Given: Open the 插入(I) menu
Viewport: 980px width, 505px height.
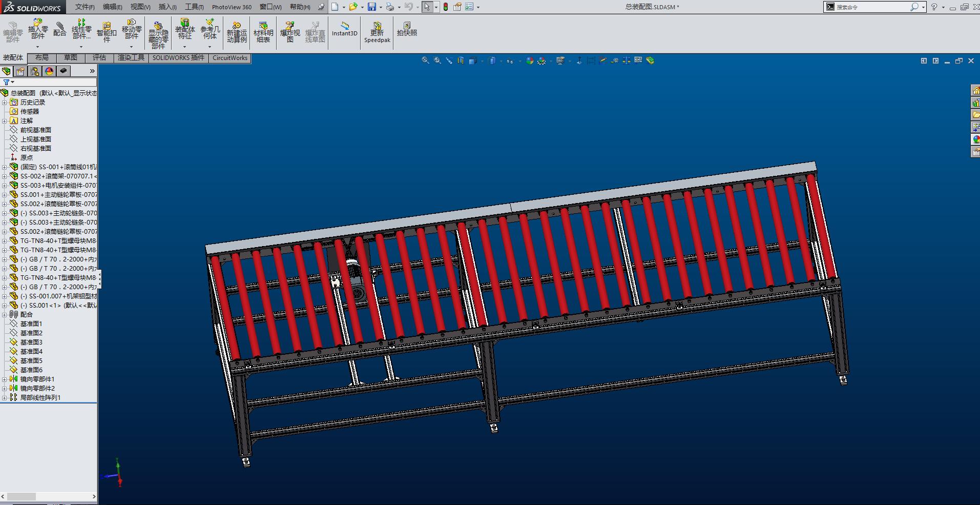Looking at the screenshot, I should 168,7.
